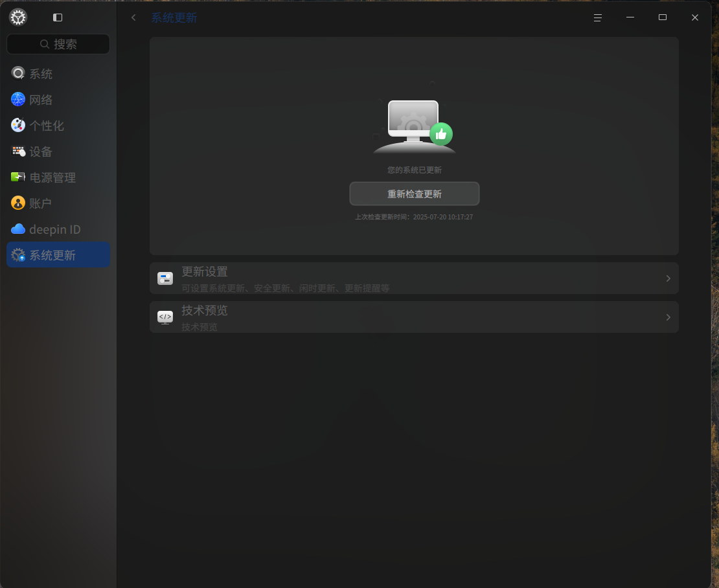719x588 pixels.
Task: Click the 您的系统已更新 status text
Action: pyautogui.click(x=415, y=170)
